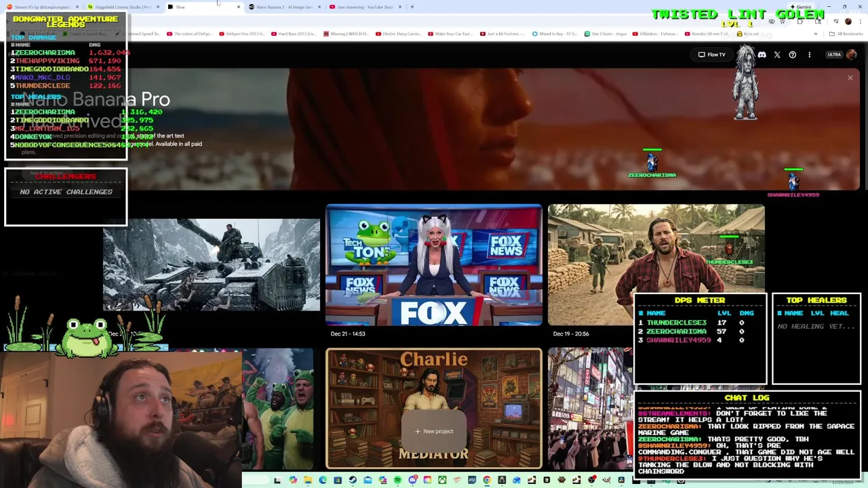Open the Electric Daisy Carnival bookmark

[x=397, y=33]
